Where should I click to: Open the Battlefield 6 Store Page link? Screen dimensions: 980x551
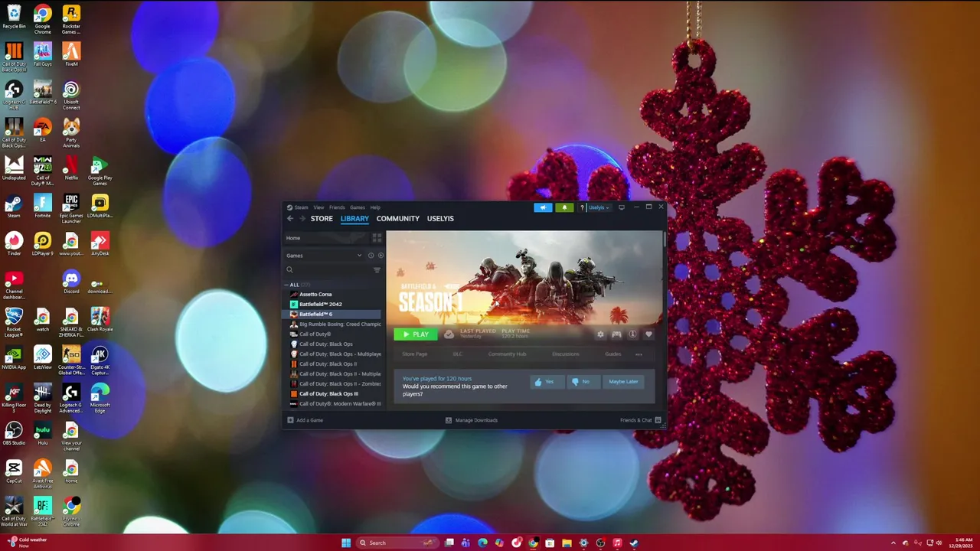(x=415, y=354)
